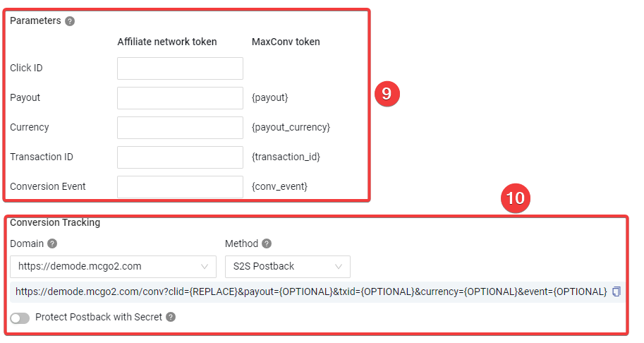Click the Transaction ID affiliate token field

coord(180,157)
